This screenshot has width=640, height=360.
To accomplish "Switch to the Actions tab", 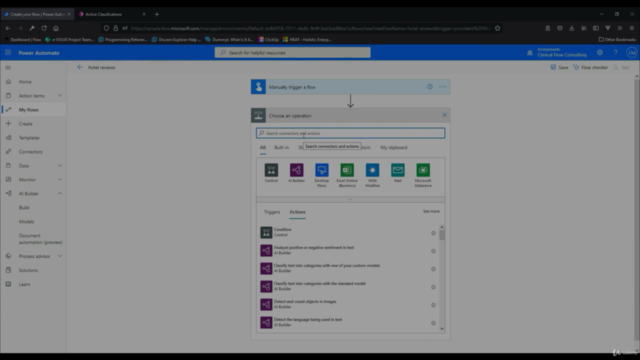I will pos(297,212).
